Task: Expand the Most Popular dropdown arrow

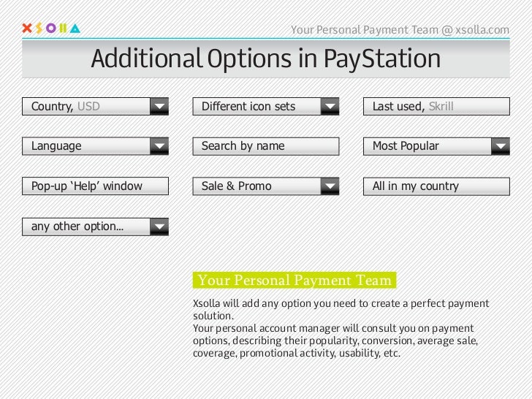Action: coord(501,146)
